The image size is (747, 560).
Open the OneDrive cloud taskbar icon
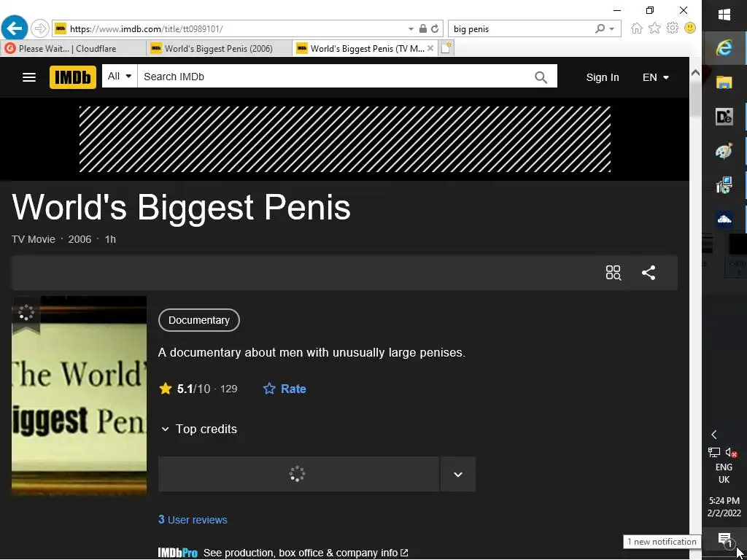[724, 219]
